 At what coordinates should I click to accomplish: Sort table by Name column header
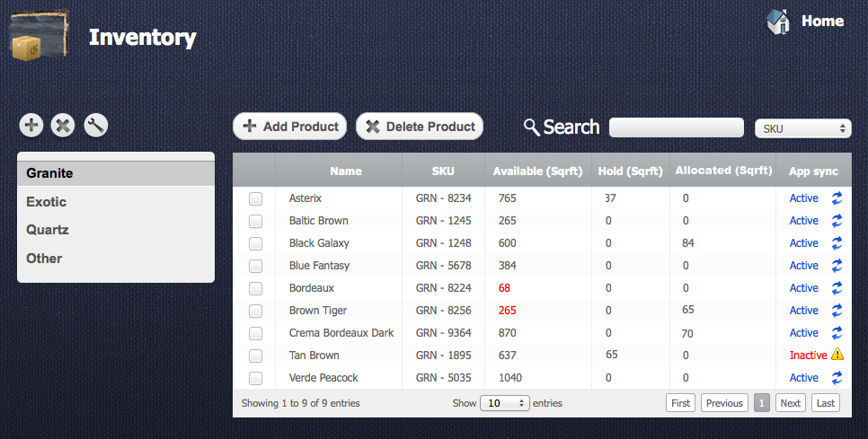[345, 171]
